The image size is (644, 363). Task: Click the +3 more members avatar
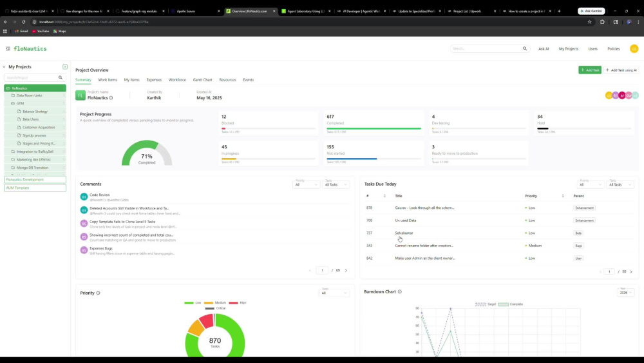tap(636, 95)
